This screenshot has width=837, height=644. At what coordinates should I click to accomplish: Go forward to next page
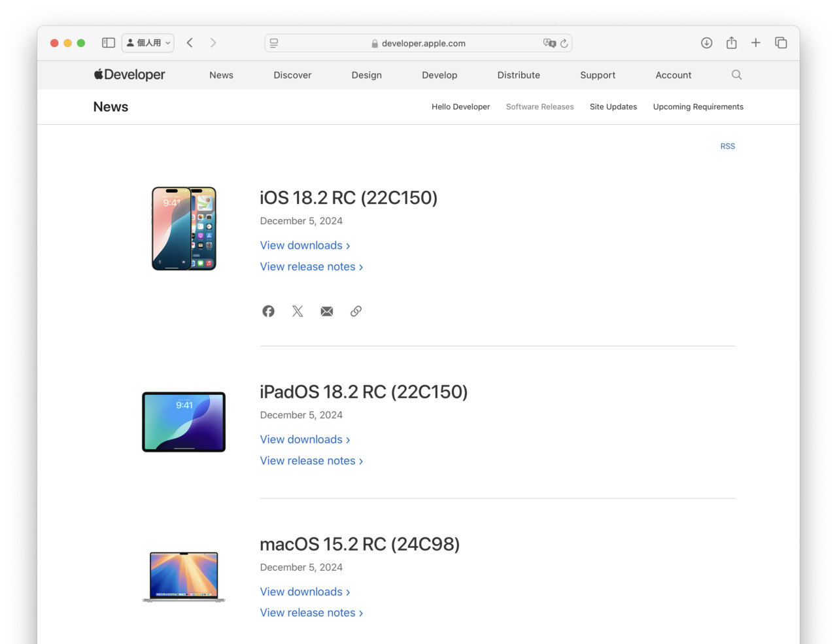[x=213, y=42]
